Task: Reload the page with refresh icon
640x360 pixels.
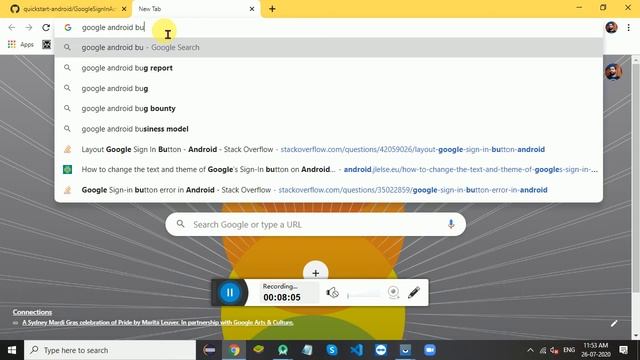Action: 46,27
